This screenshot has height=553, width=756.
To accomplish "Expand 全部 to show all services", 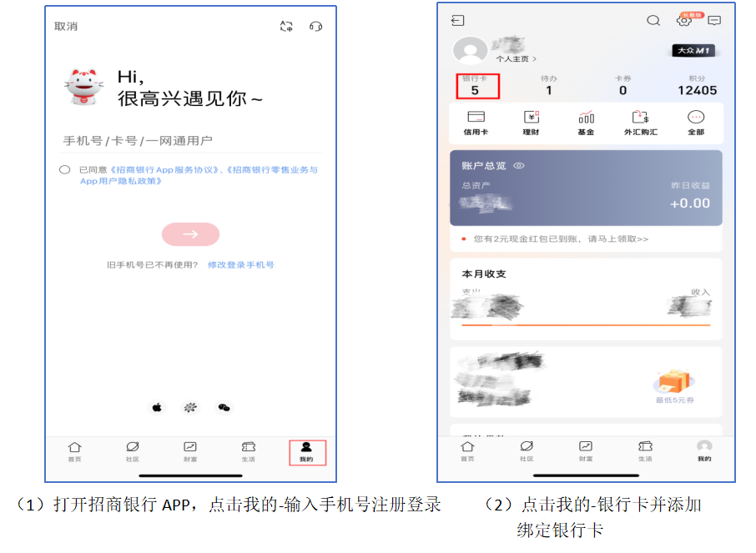I will coord(695,123).
